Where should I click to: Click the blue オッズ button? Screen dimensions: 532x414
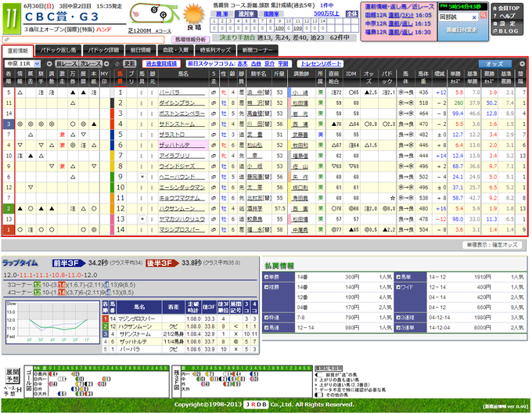[x=494, y=64]
